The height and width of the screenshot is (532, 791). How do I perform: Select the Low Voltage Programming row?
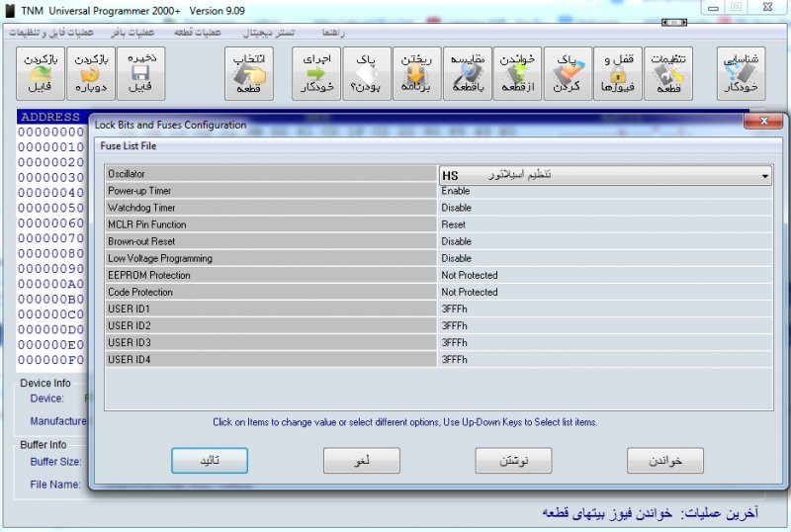[439, 258]
